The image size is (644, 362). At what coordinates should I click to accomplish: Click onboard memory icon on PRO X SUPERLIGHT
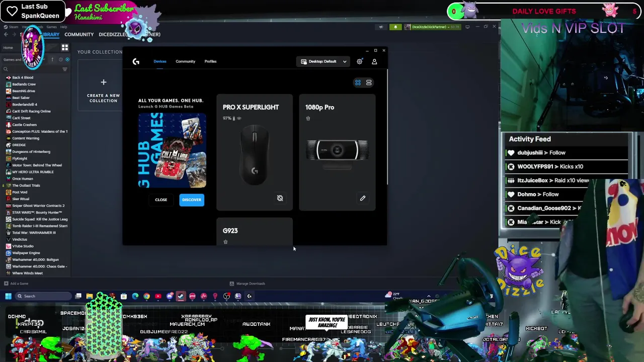pos(280,198)
